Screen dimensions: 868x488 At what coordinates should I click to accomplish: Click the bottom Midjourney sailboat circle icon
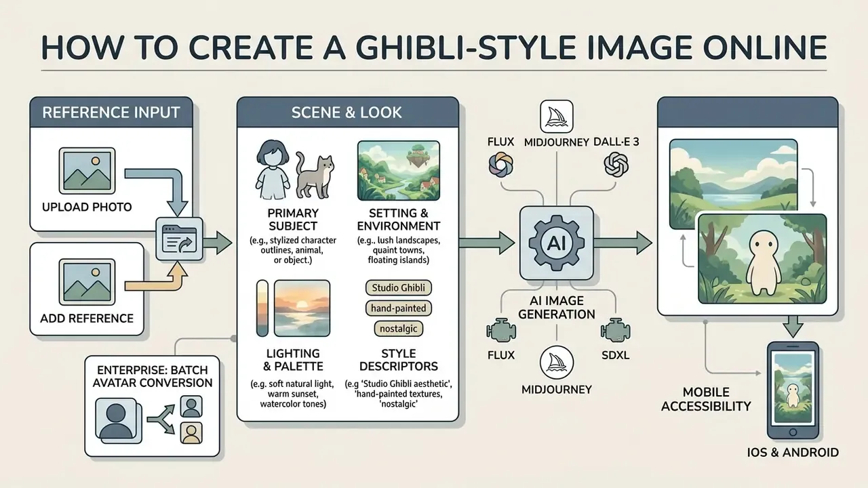click(557, 363)
